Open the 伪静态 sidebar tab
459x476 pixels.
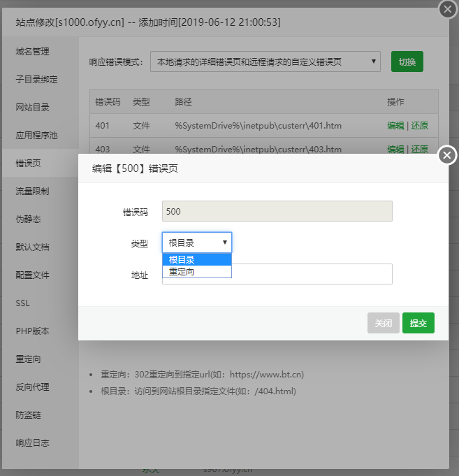click(x=41, y=219)
